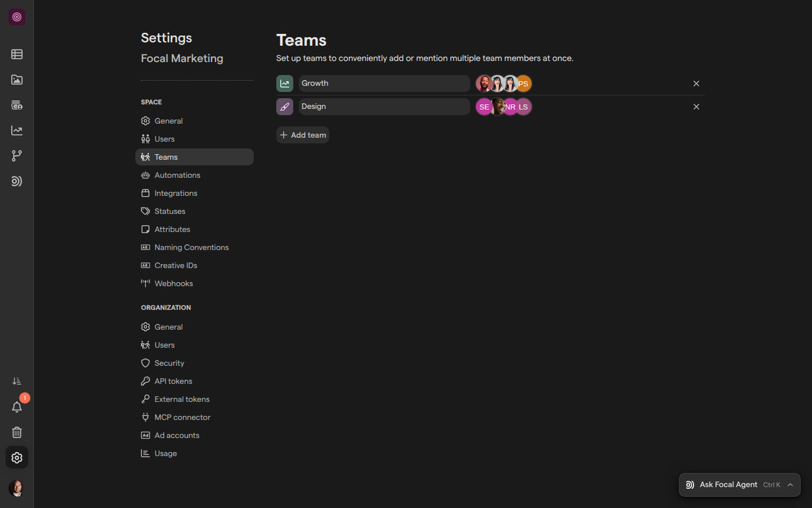This screenshot has height=508, width=812.
Task: Open Usage settings
Action: pyautogui.click(x=195, y=453)
